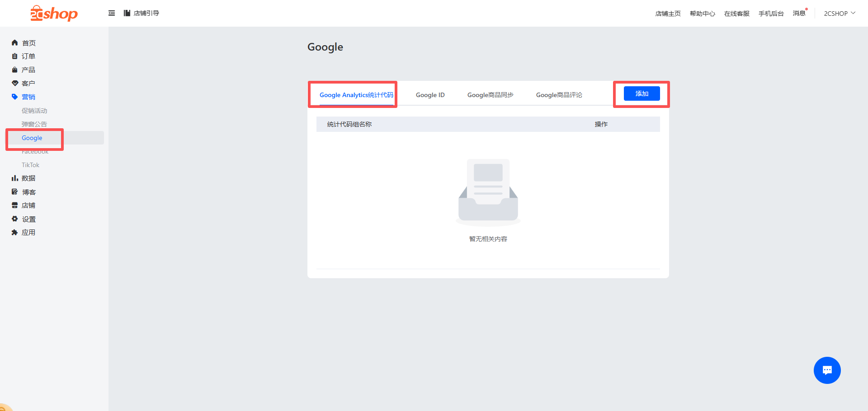The width and height of the screenshot is (868, 411).
Task: Open the 帮助中心 help center link
Action: [x=702, y=14]
